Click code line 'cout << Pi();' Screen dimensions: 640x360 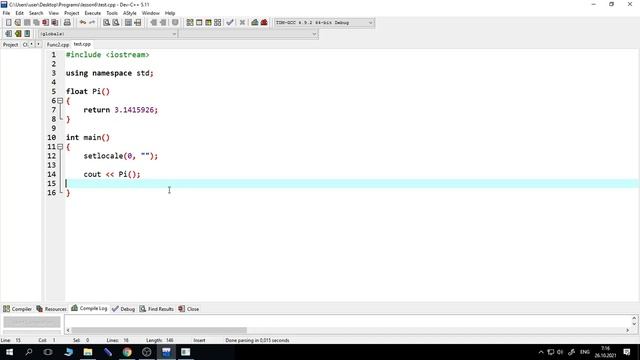[112, 174]
